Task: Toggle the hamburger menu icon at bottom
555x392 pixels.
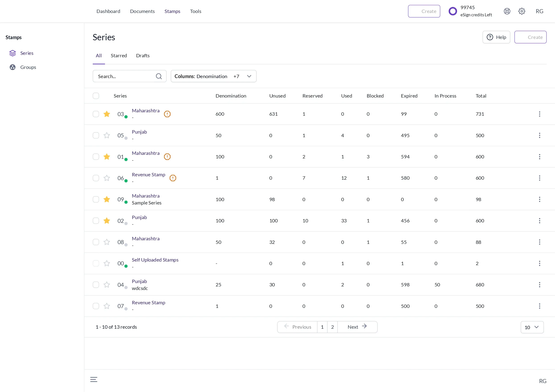Action: (x=94, y=379)
